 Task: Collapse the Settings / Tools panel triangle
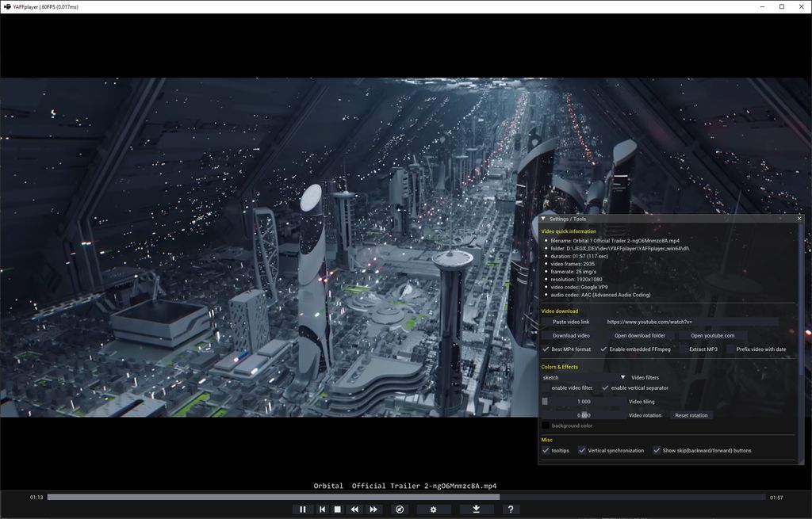pyautogui.click(x=543, y=219)
